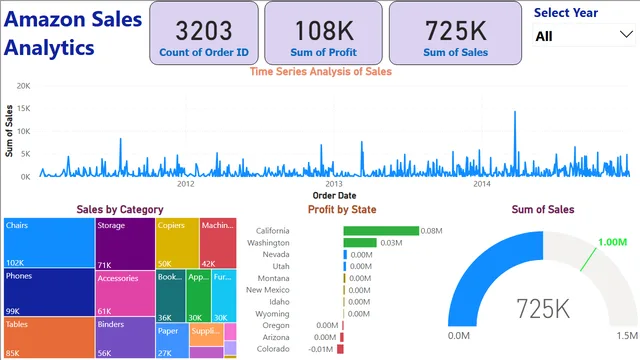Click the 'All' year selection field
The height and width of the screenshot is (360, 640).
584,36
